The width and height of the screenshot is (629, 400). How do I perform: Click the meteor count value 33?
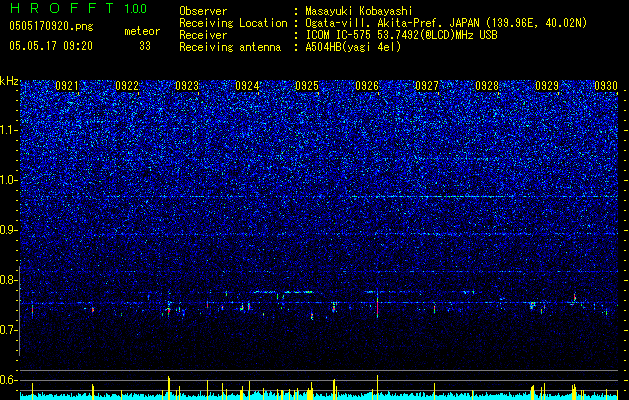(145, 46)
